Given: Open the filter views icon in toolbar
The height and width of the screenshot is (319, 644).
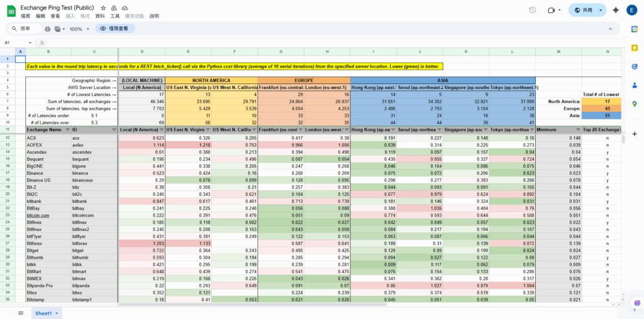Looking at the screenshot, I should pyautogui.click(x=58, y=29).
